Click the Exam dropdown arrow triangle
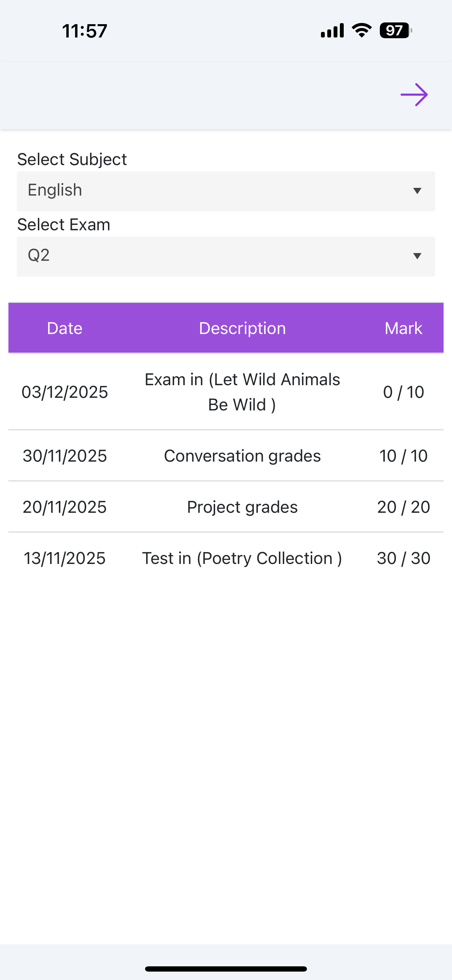This screenshot has width=452, height=980. coord(417,256)
